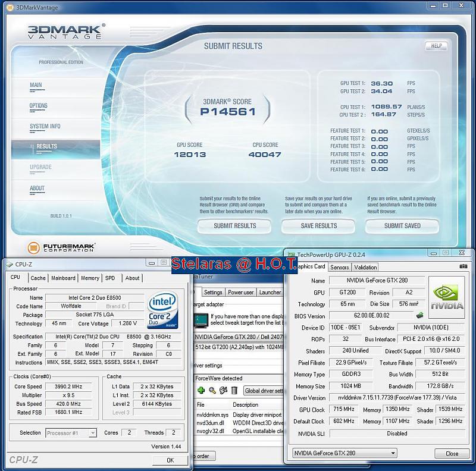
Task: Click the Memory clock 1350 MHz field
Action: [x=397, y=409]
